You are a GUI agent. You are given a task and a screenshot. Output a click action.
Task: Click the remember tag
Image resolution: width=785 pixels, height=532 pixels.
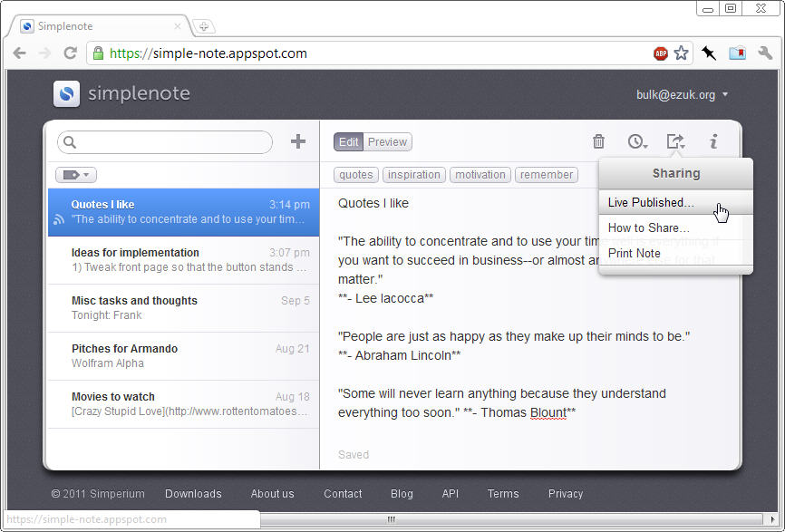click(547, 175)
